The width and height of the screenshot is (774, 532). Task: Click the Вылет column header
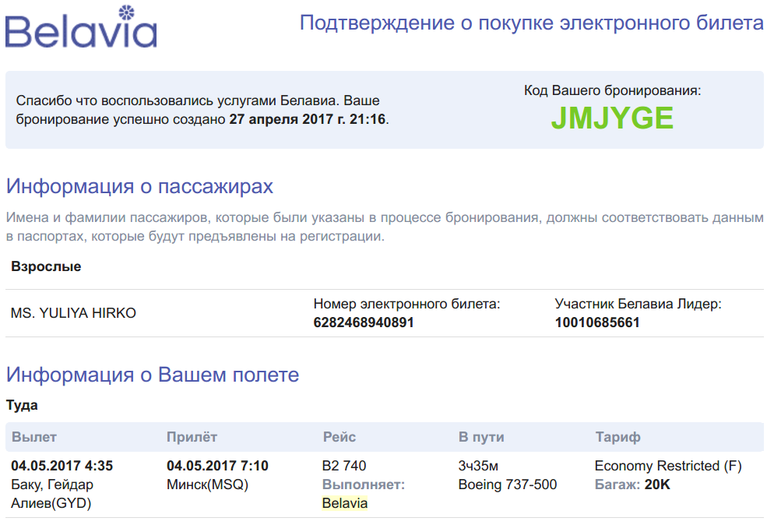point(34,437)
